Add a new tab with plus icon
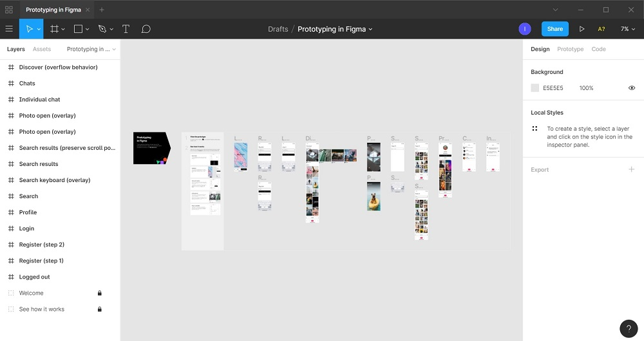Viewport: 644px width, 341px height. click(102, 10)
